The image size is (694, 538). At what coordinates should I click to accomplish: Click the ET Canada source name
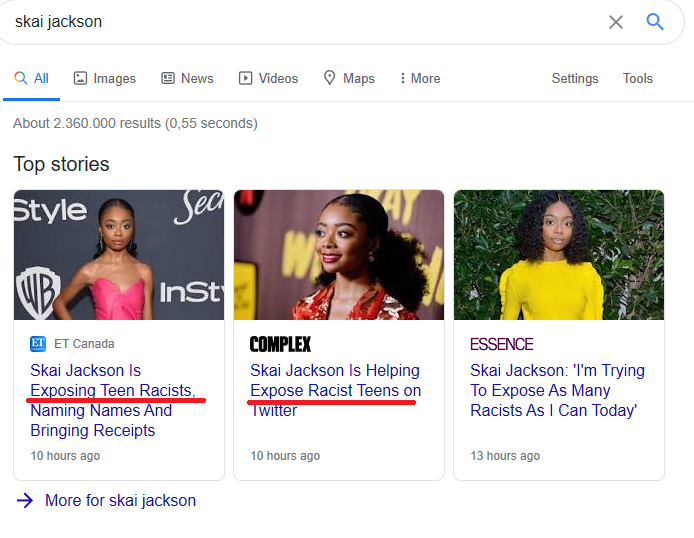pyautogui.click(x=84, y=344)
